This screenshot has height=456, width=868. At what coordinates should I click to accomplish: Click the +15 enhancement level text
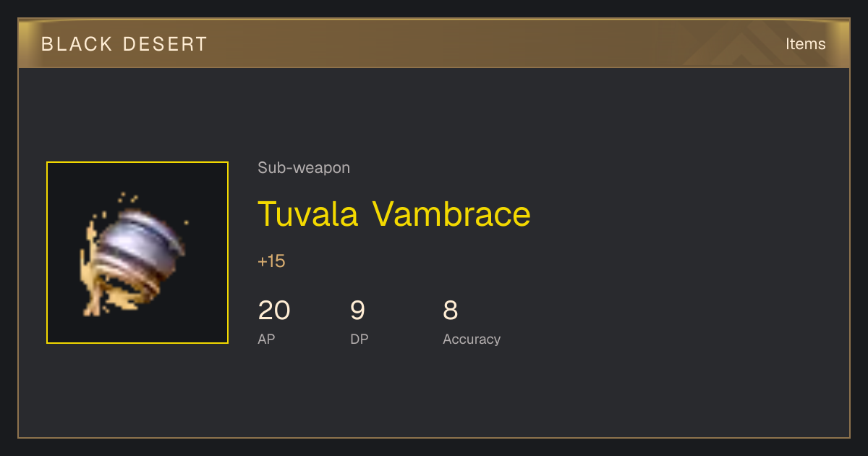271,261
